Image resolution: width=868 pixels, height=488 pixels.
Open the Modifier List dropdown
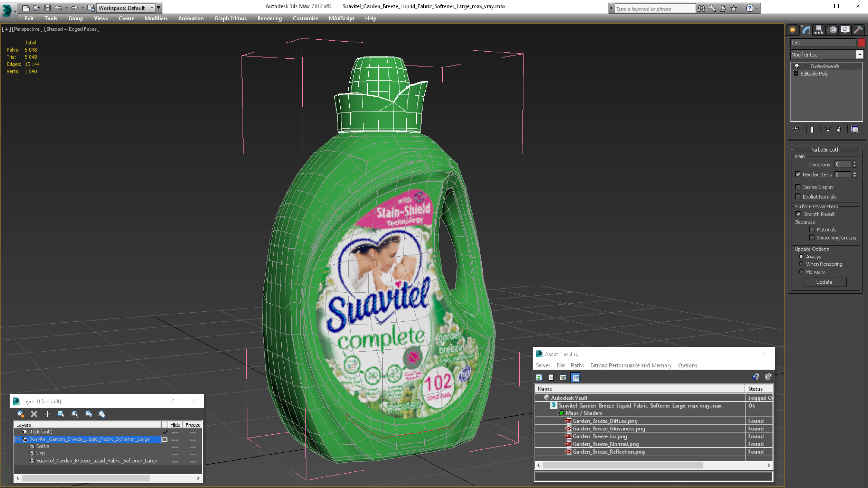tap(860, 54)
